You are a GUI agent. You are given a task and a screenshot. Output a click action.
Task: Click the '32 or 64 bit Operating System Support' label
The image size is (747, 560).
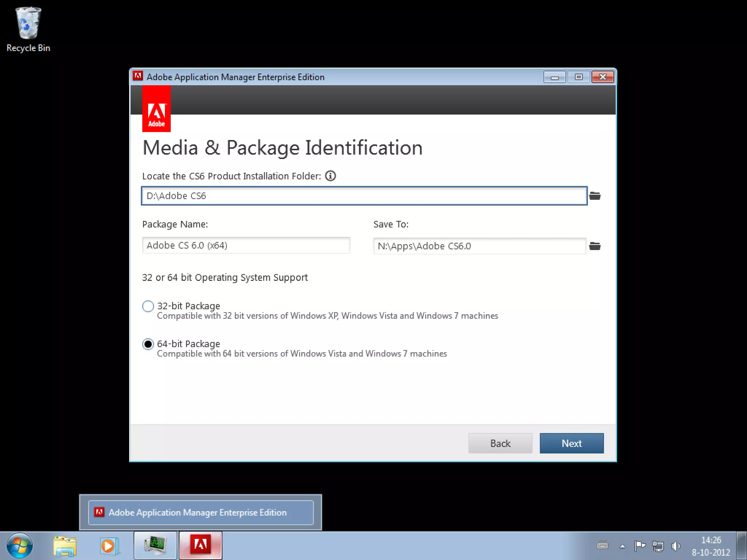(225, 277)
